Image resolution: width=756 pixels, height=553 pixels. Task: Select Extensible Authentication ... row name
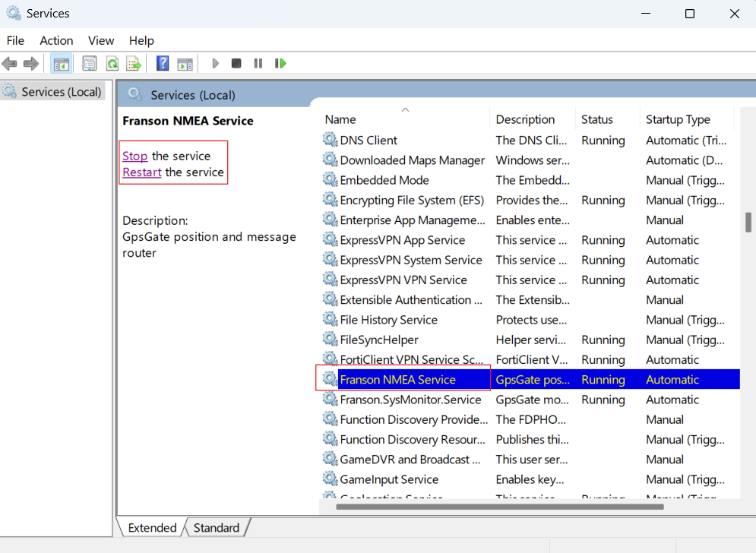pos(411,299)
